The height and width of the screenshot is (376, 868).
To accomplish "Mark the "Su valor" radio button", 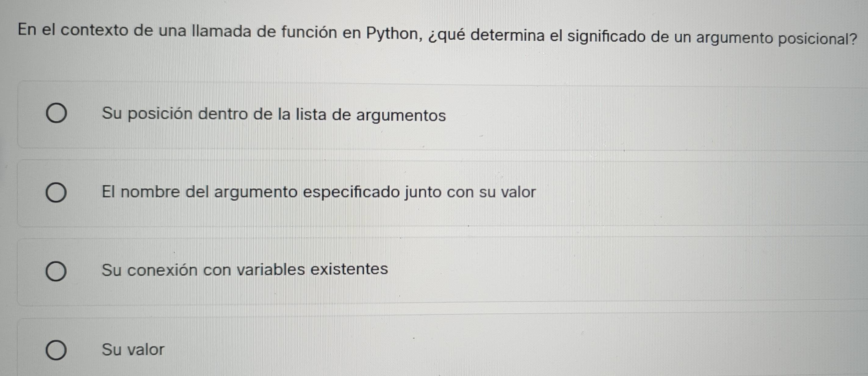I will (56, 350).
